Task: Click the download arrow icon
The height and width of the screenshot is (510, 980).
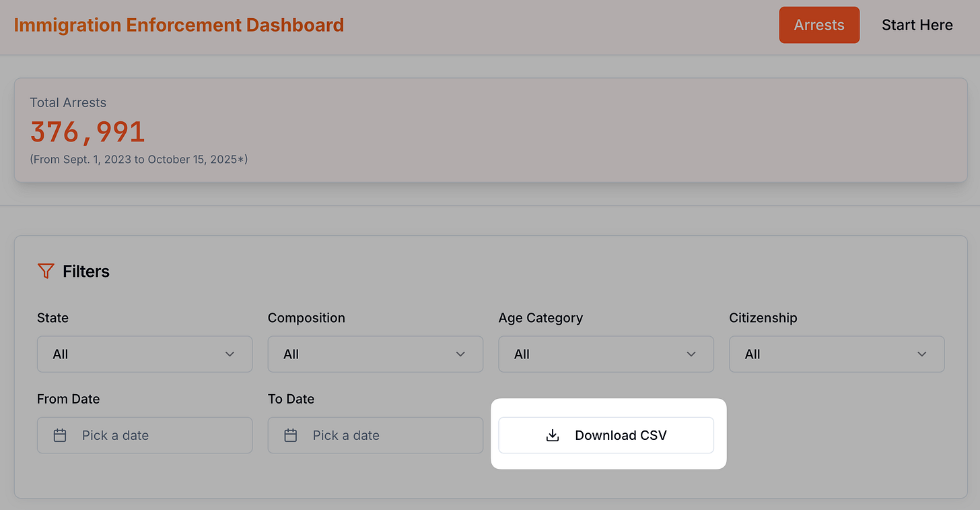Action: coord(553,435)
